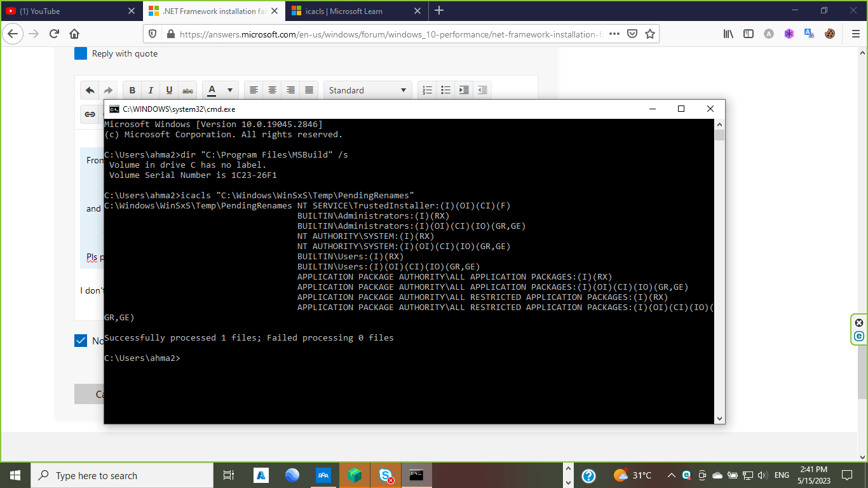
Task: Uncheck the notification checkbox below the editor
Action: click(81, 341)
